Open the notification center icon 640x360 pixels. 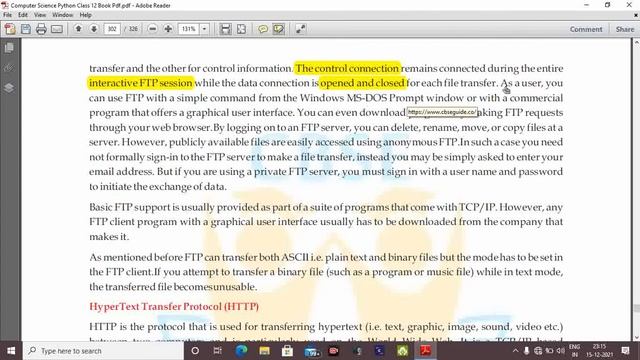coord(625,351)
